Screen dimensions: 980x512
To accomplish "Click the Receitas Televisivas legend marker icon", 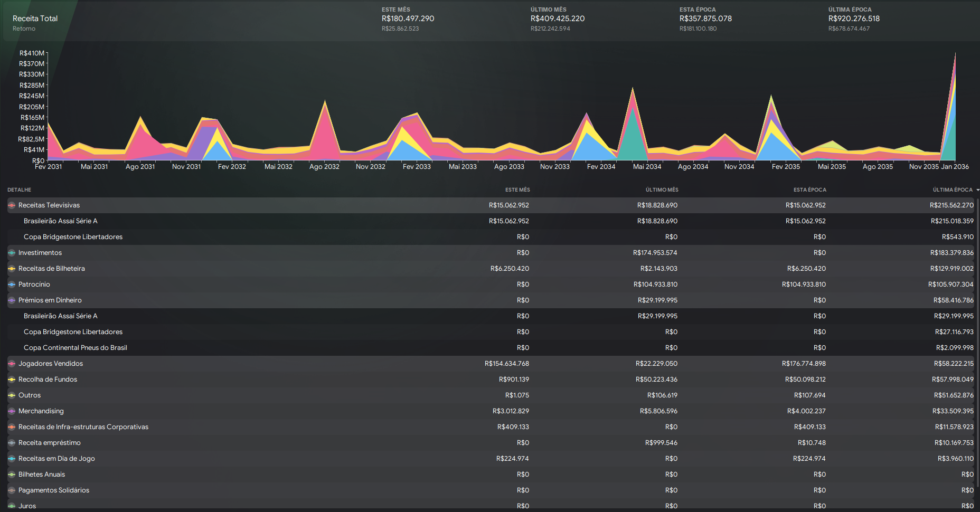I will tap(12, 205).
